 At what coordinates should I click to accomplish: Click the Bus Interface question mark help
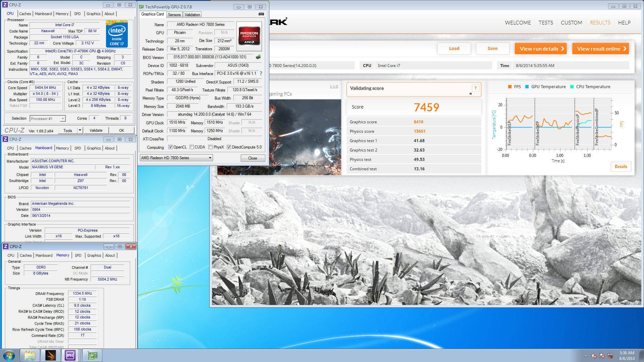pos(261,73)
